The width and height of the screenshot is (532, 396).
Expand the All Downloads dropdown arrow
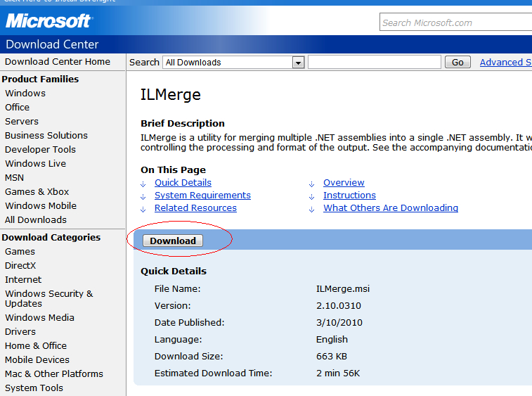coord(298,63)
